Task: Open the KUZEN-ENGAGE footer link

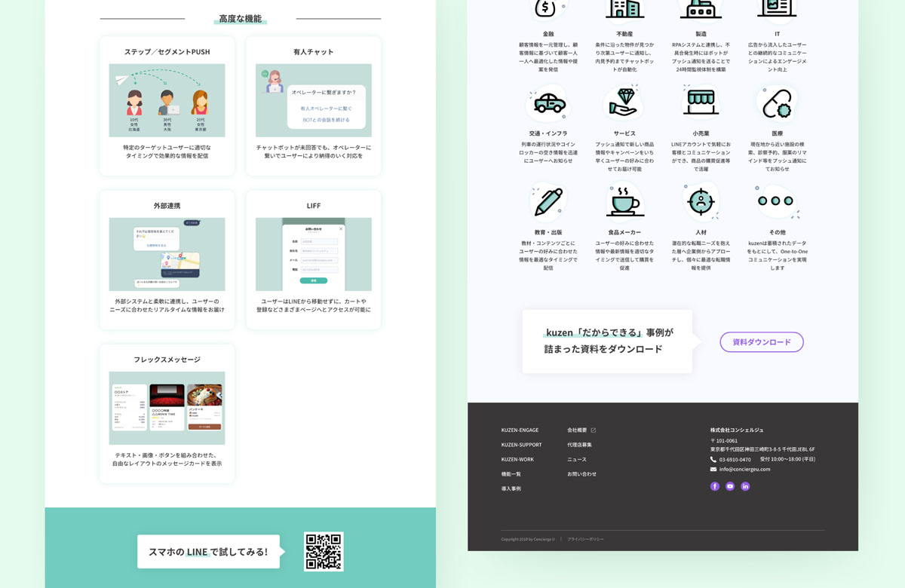Action: [x=520, y=430]
